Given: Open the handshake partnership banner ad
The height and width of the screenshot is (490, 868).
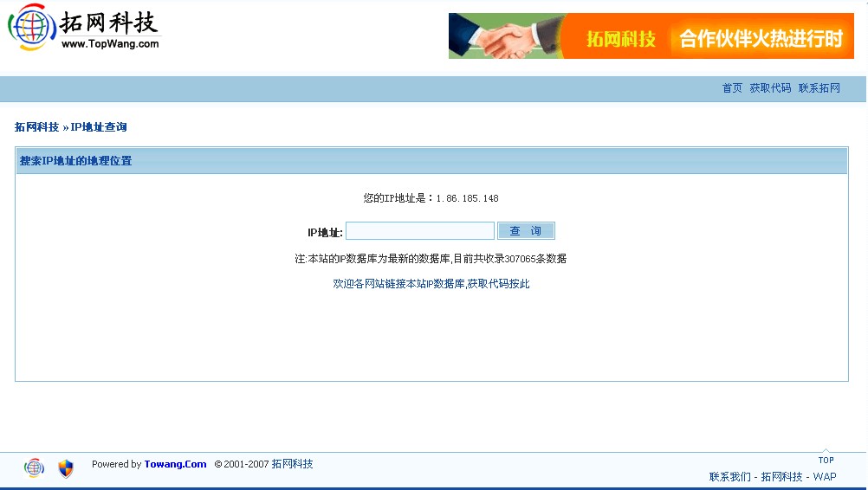Looking at the screenshot, I should [x=651, y=36].
